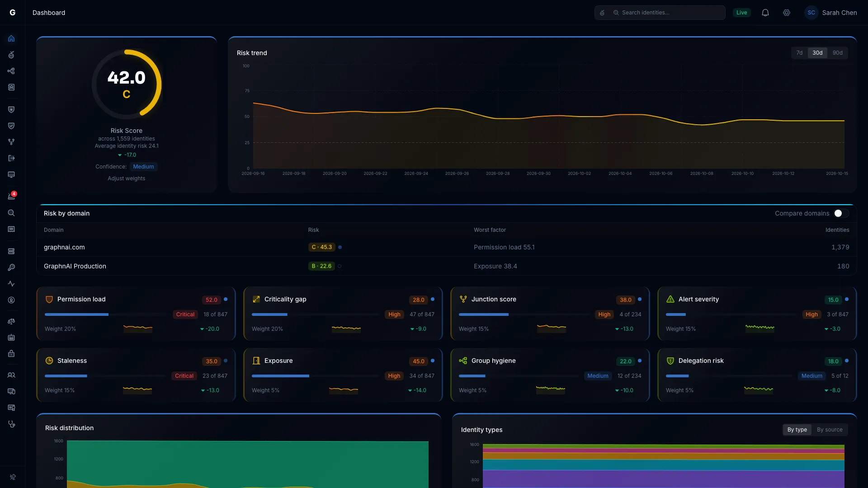
Task: Open the settings gear in the header
Action: coord(787,13)
